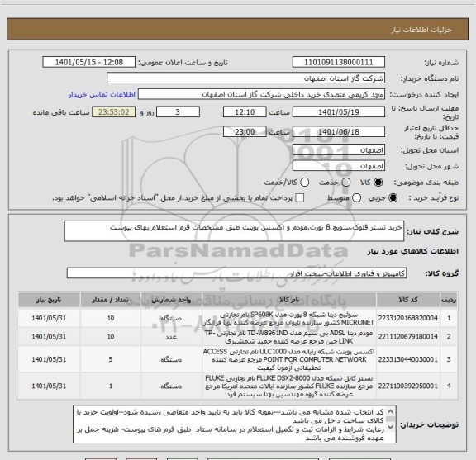Click the کد کالا column header
This screenshot has height=460, width=476.
408,300
